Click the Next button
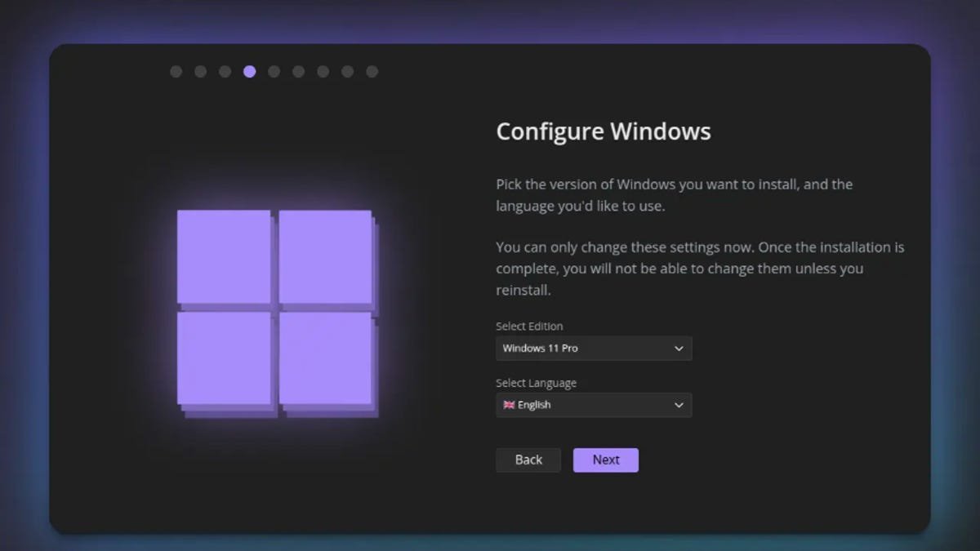 pyautogui.click(x=605, y=460)
